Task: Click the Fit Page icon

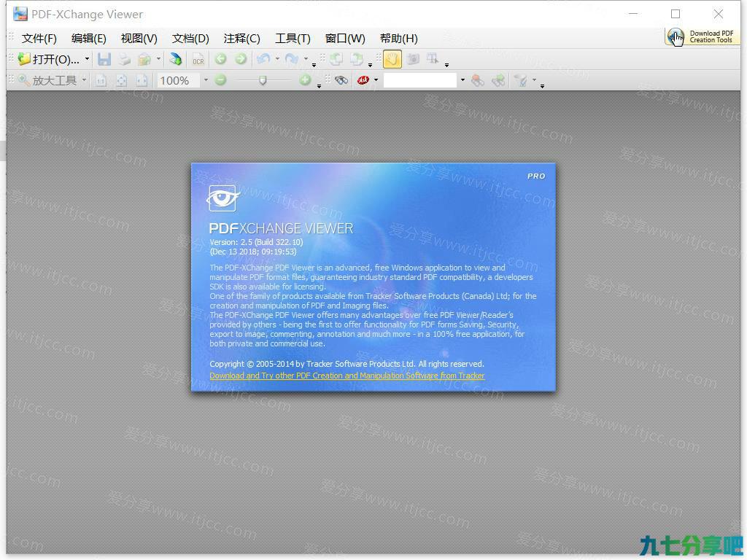Action: pyautogui.click(x=122, y=80)
